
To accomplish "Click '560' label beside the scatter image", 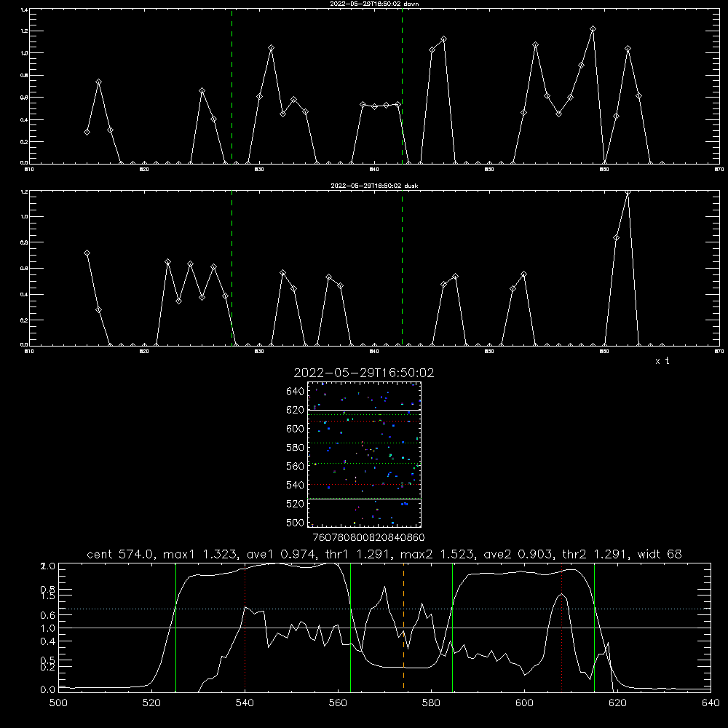I will point(296,466).
